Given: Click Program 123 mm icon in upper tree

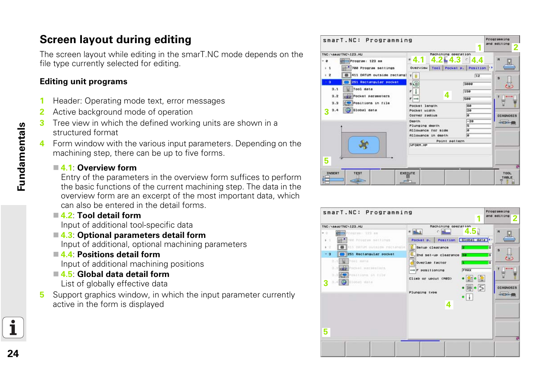Looking at the screenshot, I should click(x=345, y=61).
